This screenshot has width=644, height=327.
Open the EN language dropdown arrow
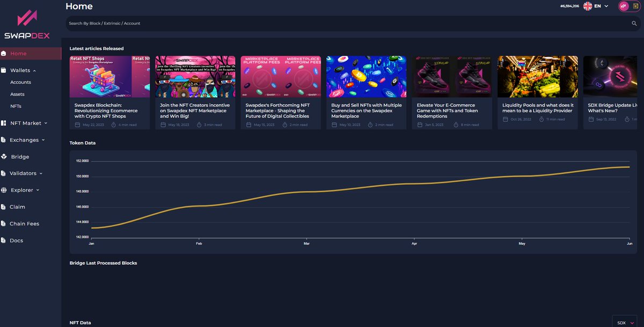click(606, 6)
